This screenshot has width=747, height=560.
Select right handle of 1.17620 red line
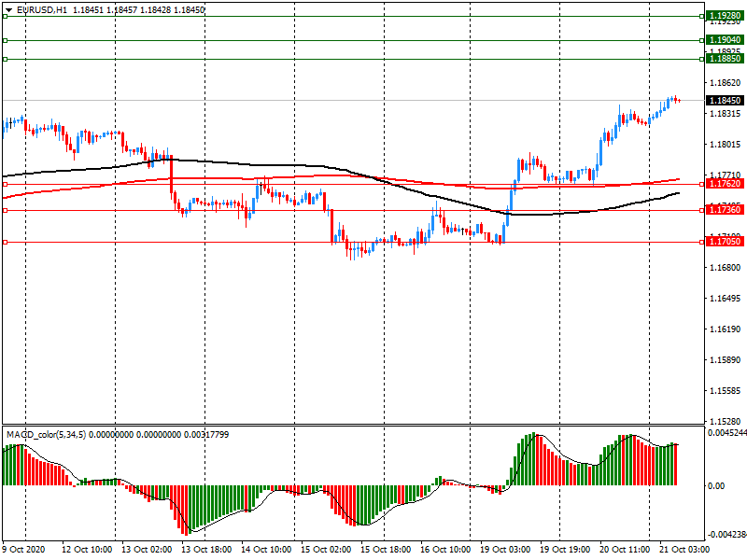click(702, 184)
